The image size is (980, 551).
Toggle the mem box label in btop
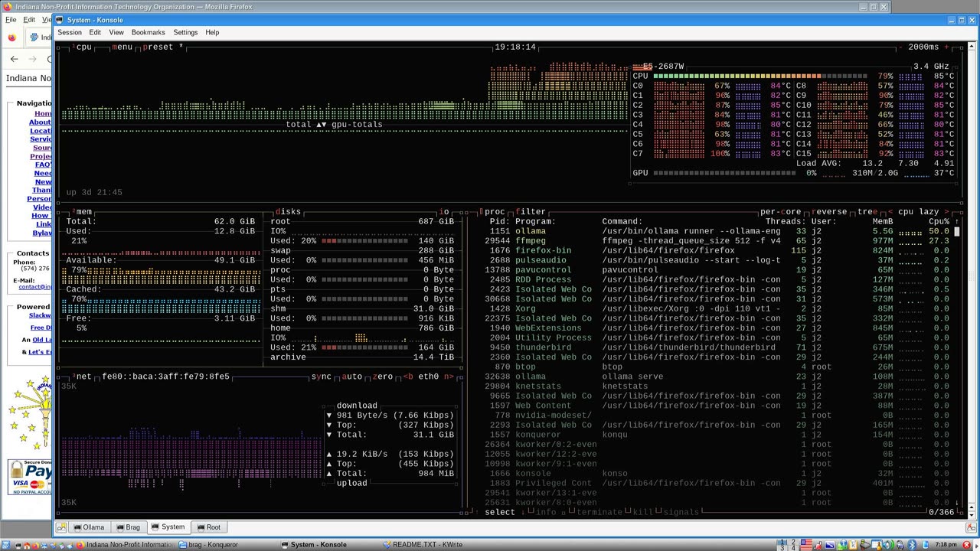click(81, 212)
